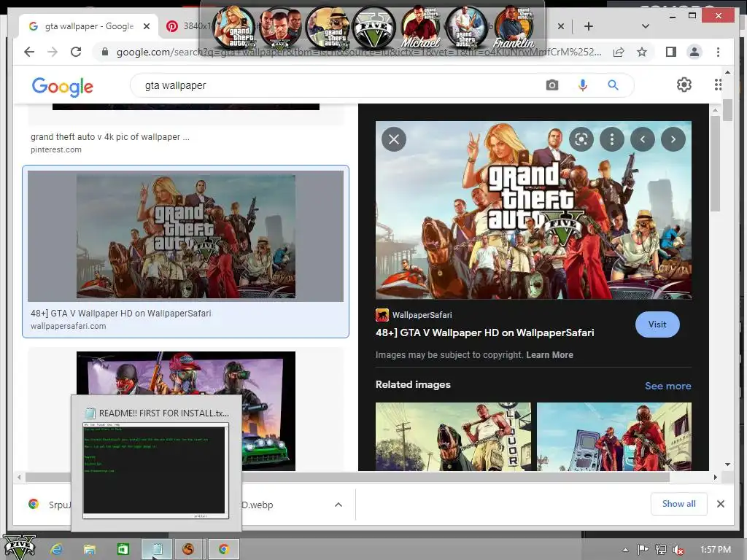The height and width of the screenshot is (560, 747).
Task: Open the green Store icon on taskbar
Action: (x=123, y=550)
